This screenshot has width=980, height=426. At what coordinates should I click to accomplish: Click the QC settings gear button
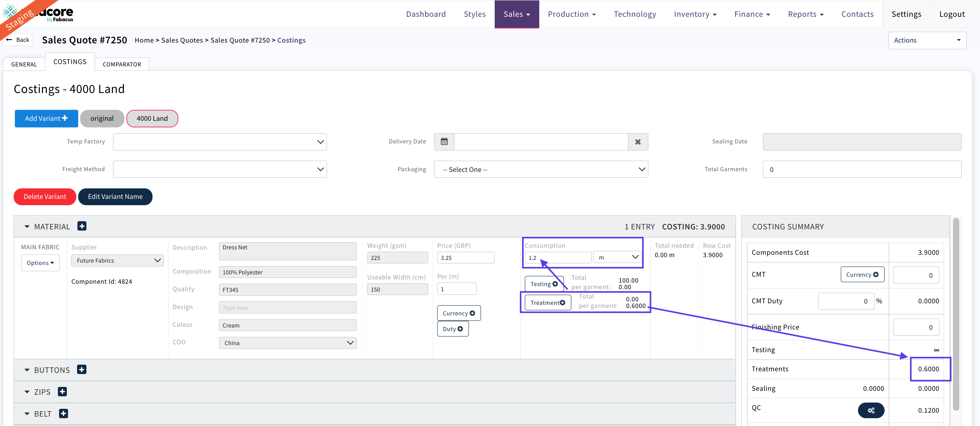tap(871, 410)
